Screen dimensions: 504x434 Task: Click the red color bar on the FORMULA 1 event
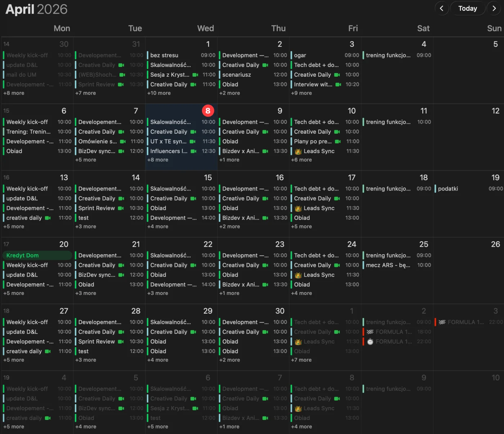pos(436,322)
